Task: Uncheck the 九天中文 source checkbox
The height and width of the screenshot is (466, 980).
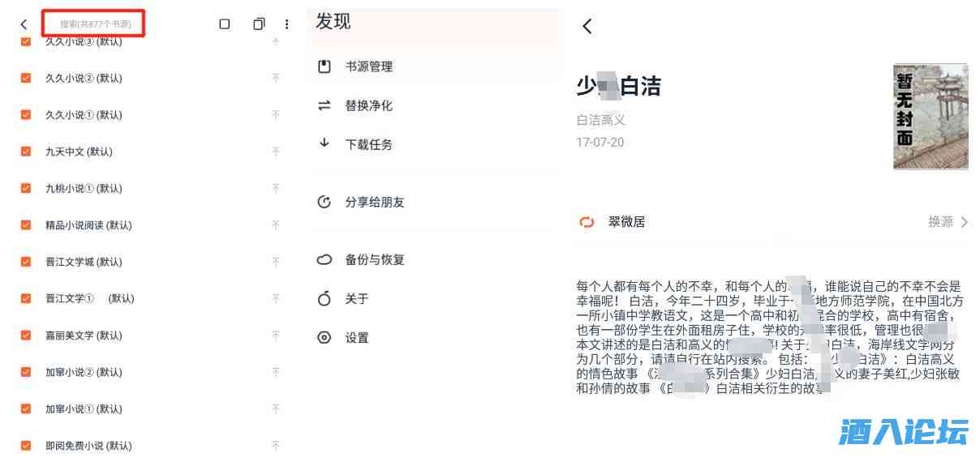Action: [x=26, y=152]
